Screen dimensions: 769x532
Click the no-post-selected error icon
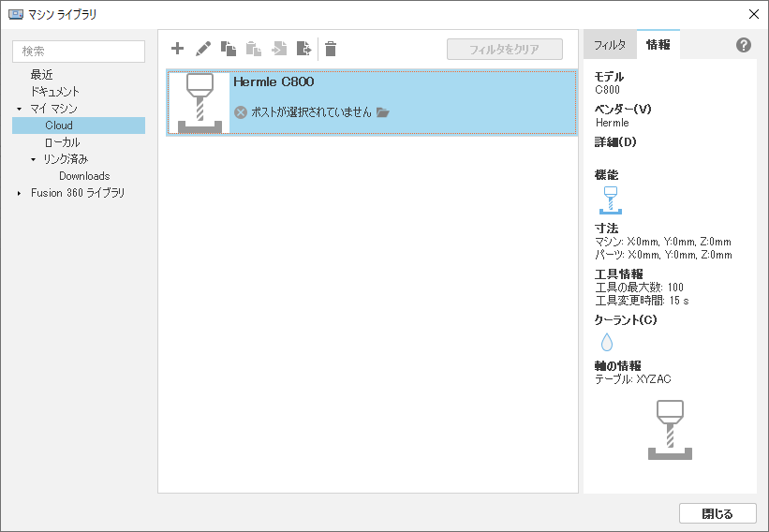pyautogui.click(x=241, y=112)
